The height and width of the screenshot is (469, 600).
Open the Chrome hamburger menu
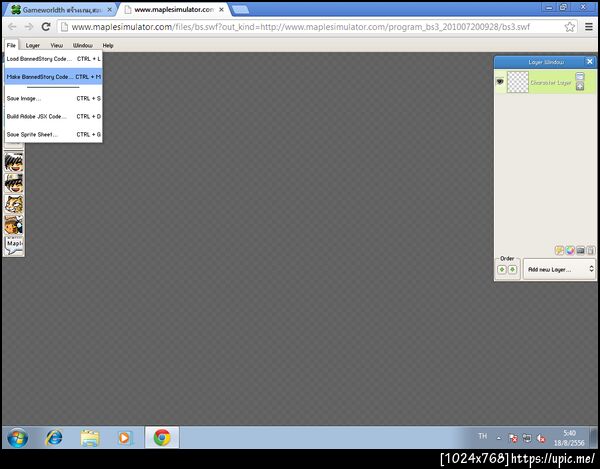(589, 27)
